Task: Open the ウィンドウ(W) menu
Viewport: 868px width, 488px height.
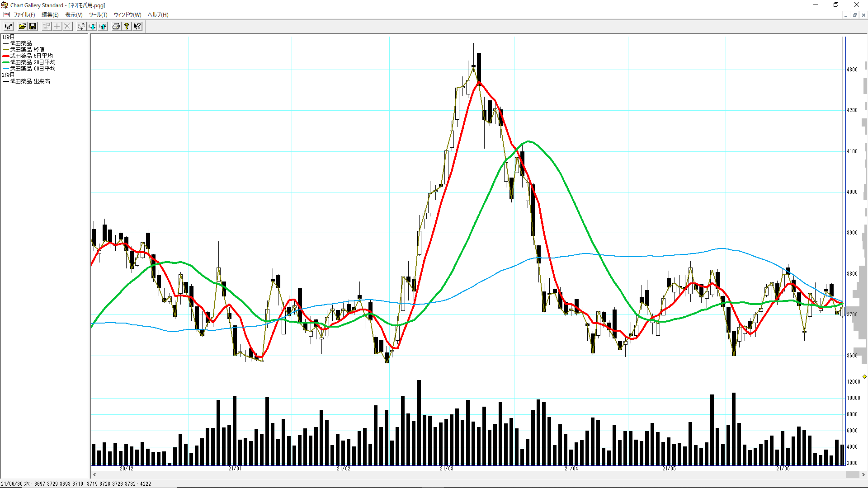Action: pyautogui.click(x=127, y=15)
